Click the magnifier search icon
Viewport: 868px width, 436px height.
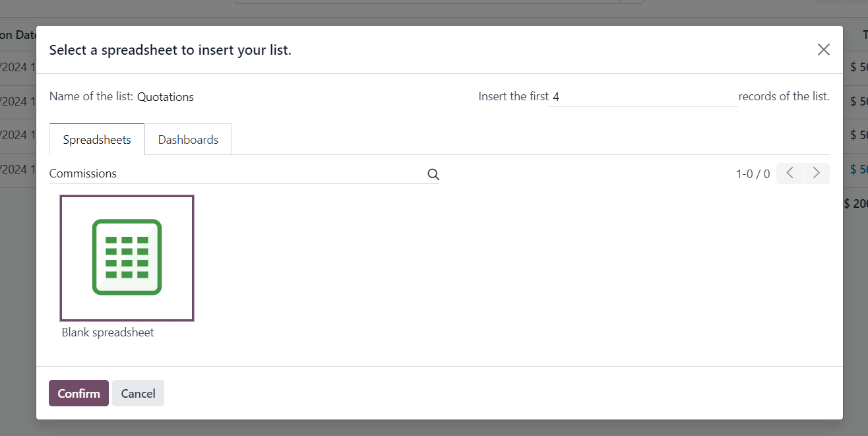(x=433, y=174)
